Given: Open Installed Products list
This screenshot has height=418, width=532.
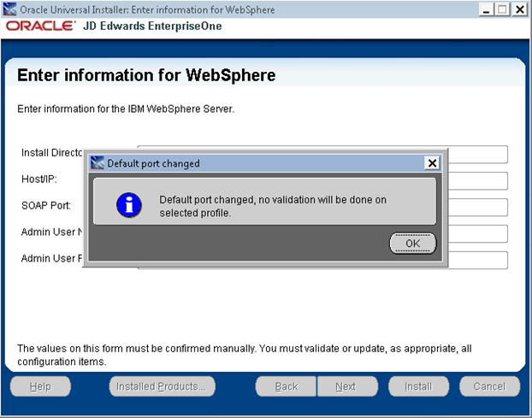Looking at the screenshot, I should point(162,386).
